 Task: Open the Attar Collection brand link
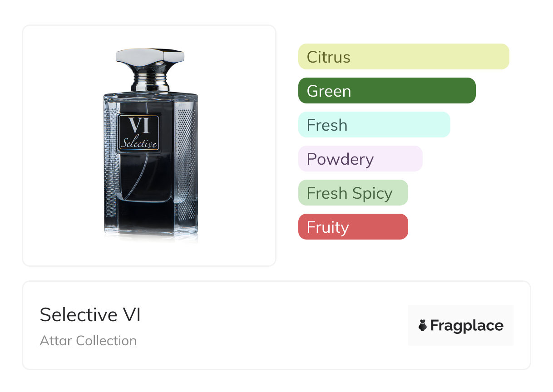tap(88, 340)
